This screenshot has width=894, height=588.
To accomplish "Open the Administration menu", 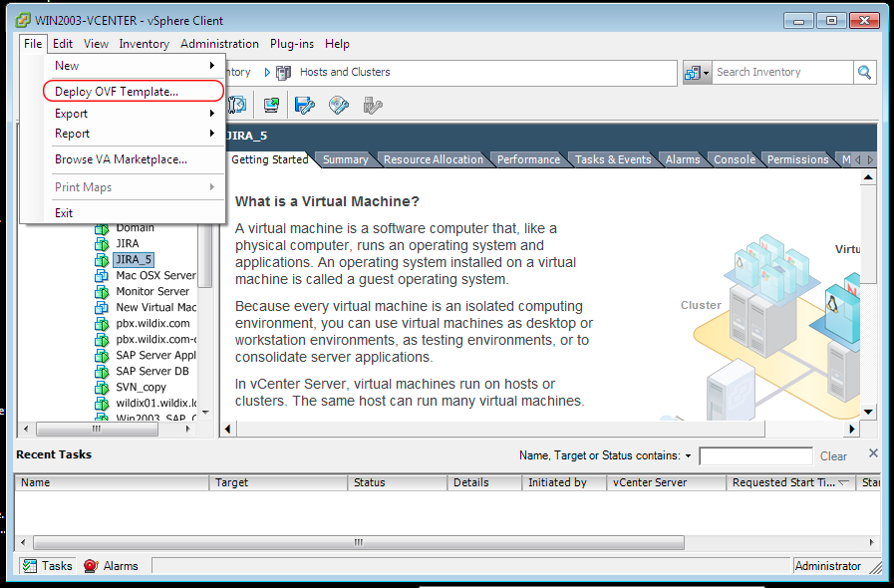I will (219, 44).
